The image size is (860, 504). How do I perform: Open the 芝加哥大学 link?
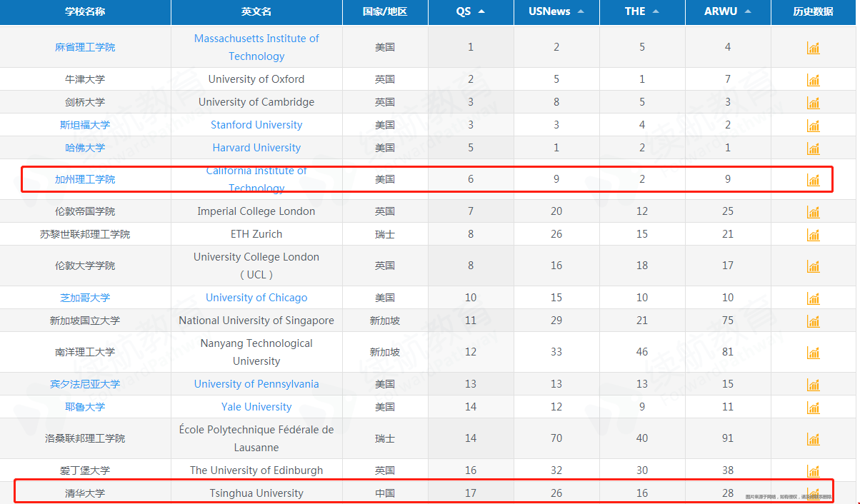click(x=85, y=298)
